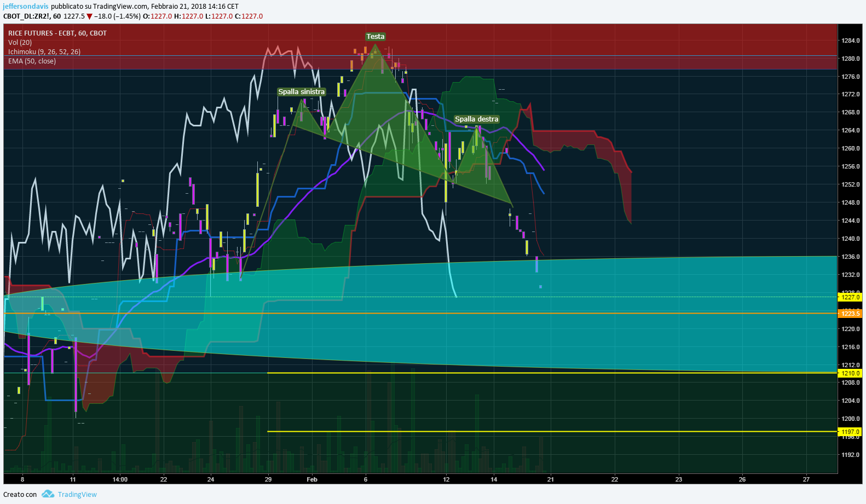Click date 27 on the time axis

(806, 479)
